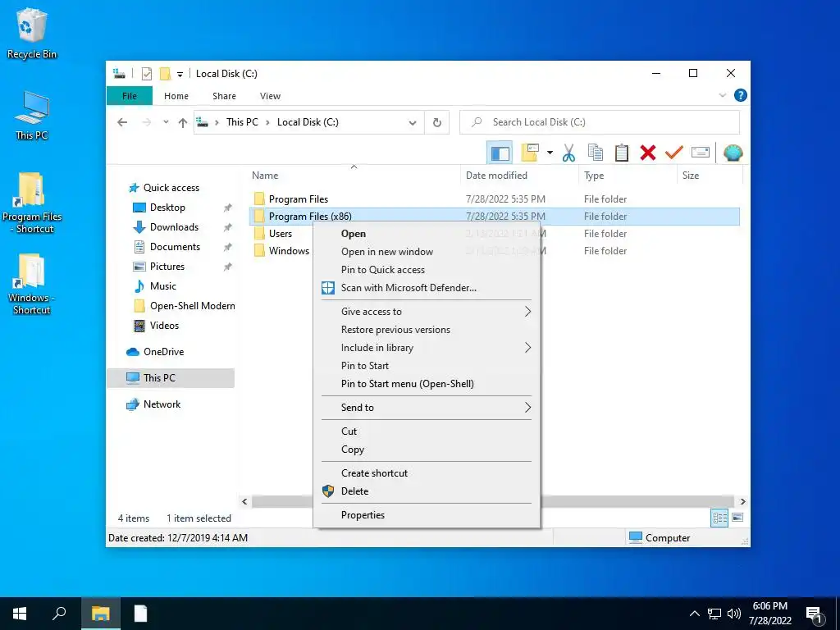The height and width of the screenshot is (630, 840).
Task: Click taskbar Search magnifier icon
Action: point(59,614)
